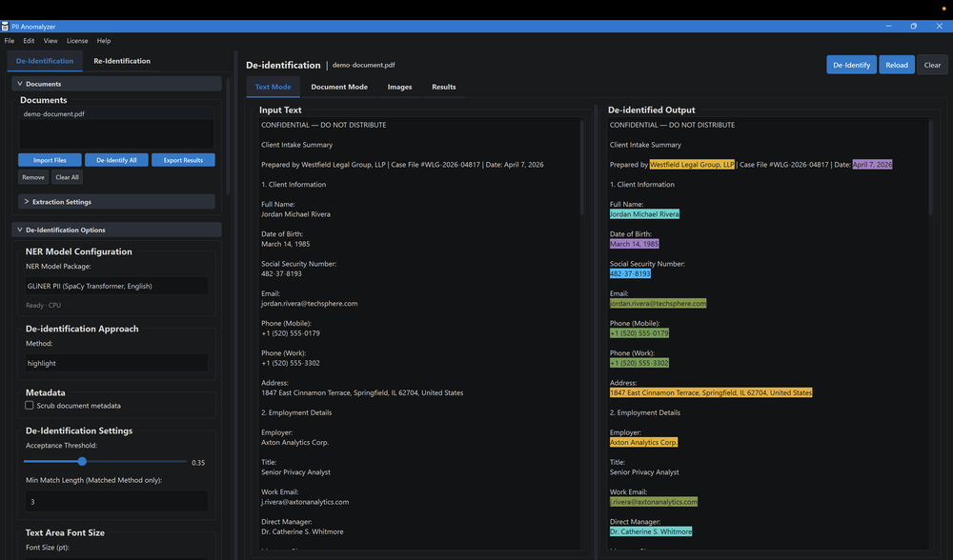This screenshot has width=953, height=560.
Task: Click highlighted Axton Analytics Corp. in output
Action: pyautogui.click(x=643, y=443)
